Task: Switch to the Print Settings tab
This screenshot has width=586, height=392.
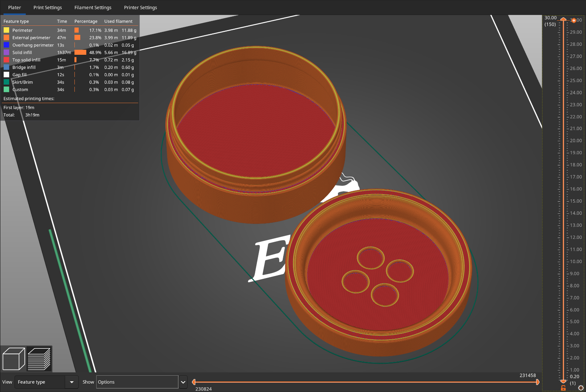Action: click(x=48, y=7)
